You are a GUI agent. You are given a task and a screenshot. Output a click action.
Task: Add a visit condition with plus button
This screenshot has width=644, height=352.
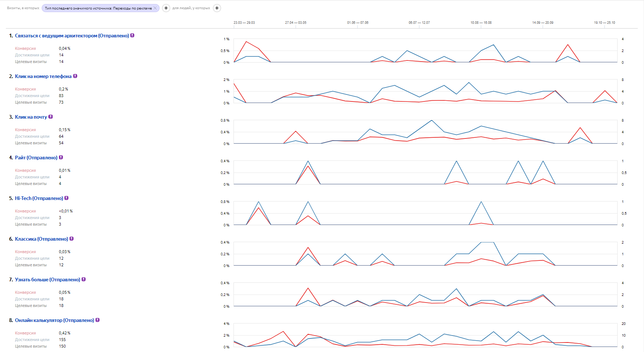tap(166, 8)
